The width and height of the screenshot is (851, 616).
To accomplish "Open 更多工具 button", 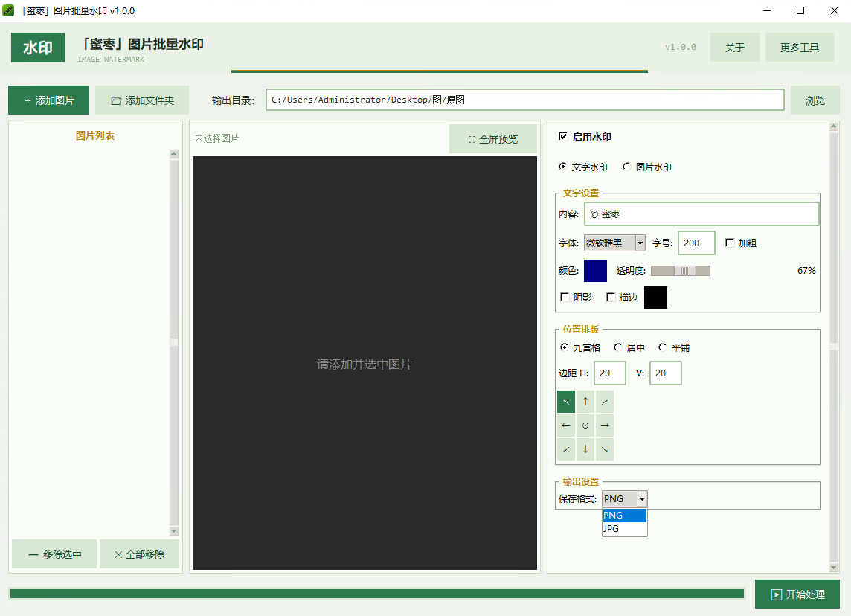I will click(x=800, y=48).
